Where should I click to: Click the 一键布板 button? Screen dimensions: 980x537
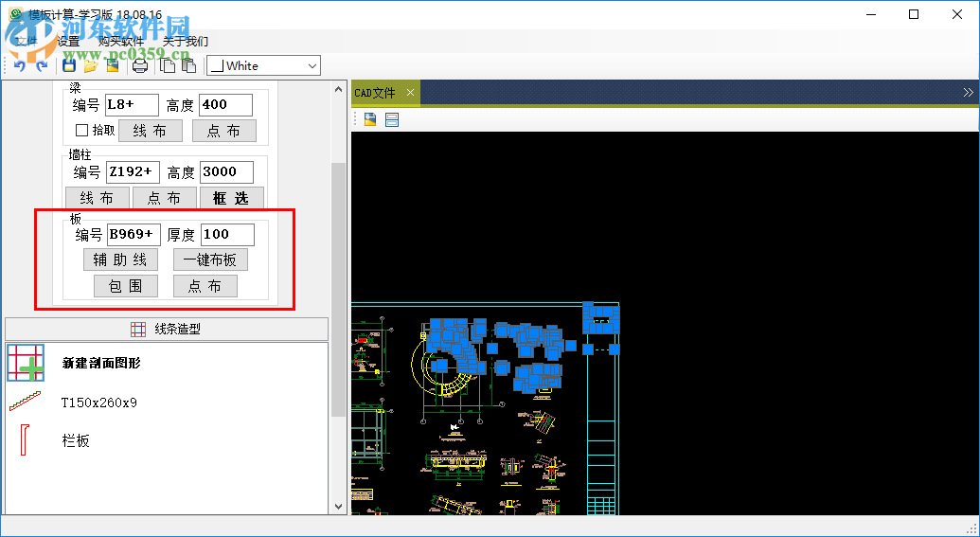(210, 260)
